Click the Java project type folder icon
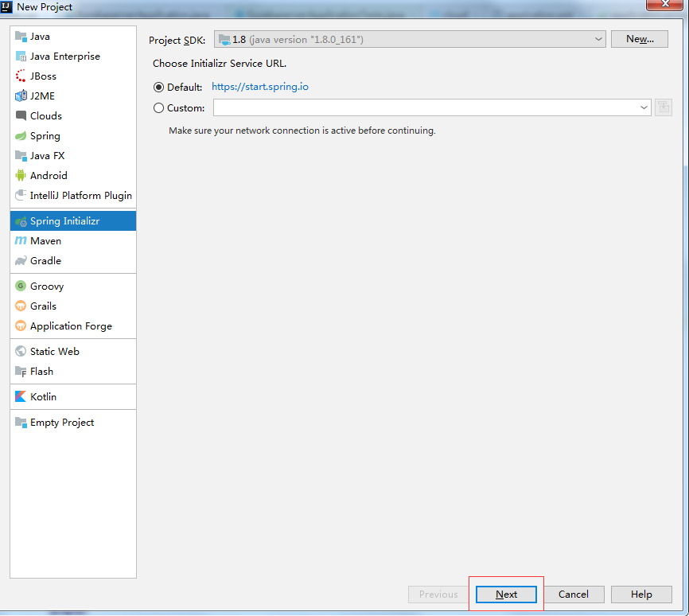689x616 pixels. [21, 36]
